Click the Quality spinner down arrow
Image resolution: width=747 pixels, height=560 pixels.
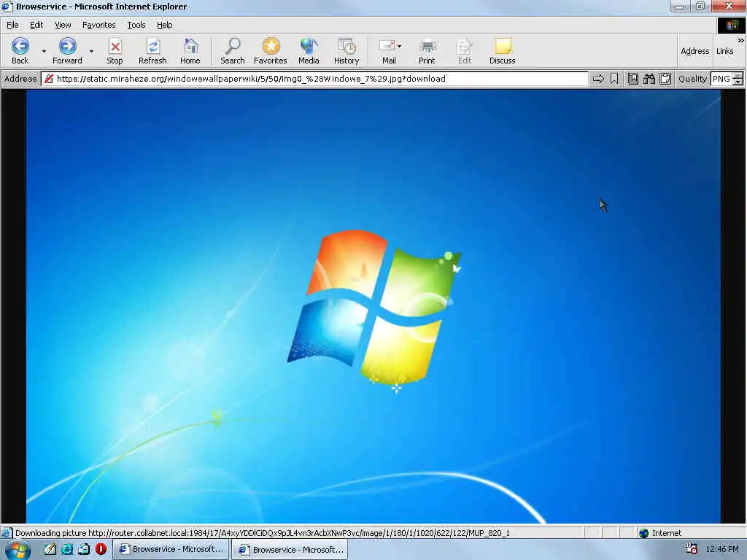pos(738,82)
